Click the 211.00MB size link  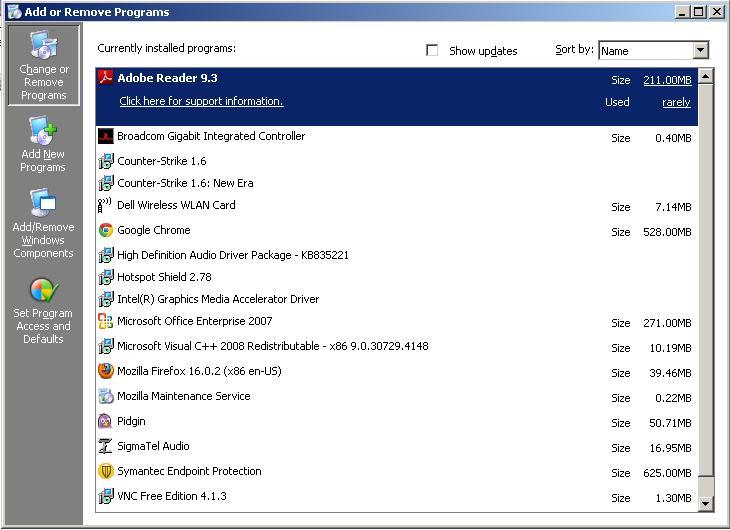(666, 79)
